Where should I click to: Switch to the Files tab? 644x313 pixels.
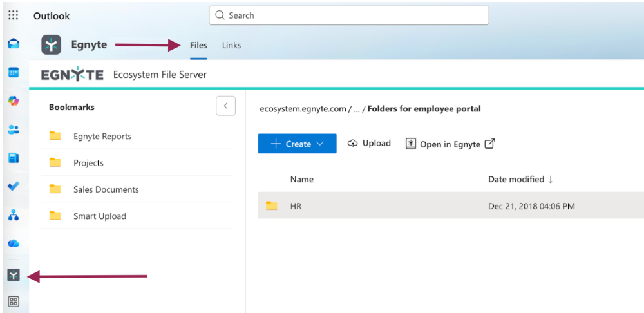(198, 45)
